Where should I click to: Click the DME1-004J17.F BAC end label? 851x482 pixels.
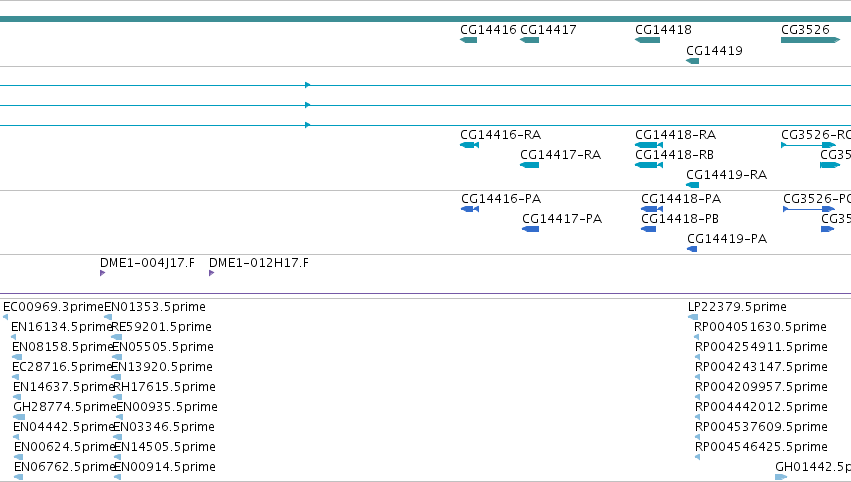[147, 263]
